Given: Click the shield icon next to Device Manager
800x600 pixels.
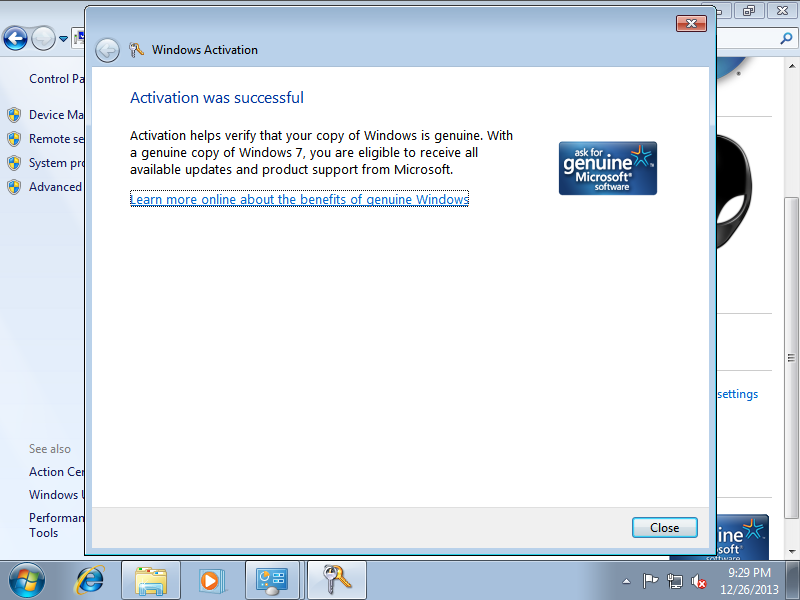Looking at the screenshot, I should (14, 115).
